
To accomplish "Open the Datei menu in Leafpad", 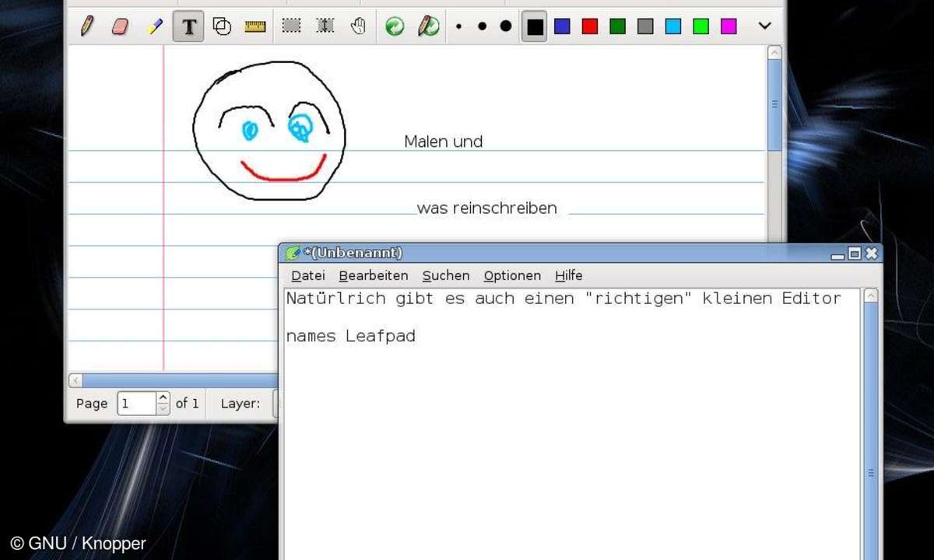I will (x=308, y=275).
